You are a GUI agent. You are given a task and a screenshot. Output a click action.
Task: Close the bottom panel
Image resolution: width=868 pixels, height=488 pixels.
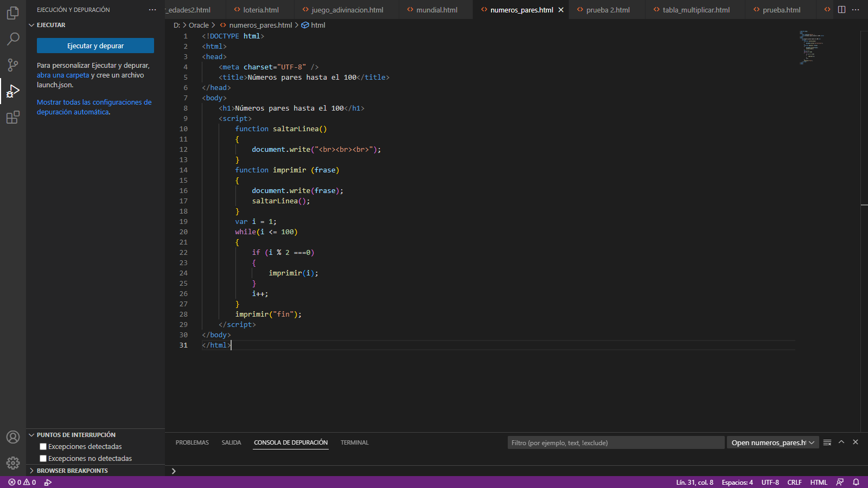856,442
